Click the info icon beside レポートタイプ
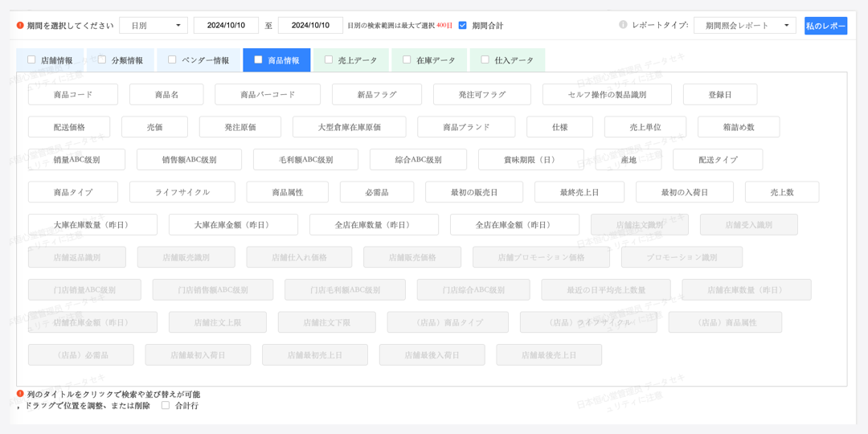 (x=623, y=25)
